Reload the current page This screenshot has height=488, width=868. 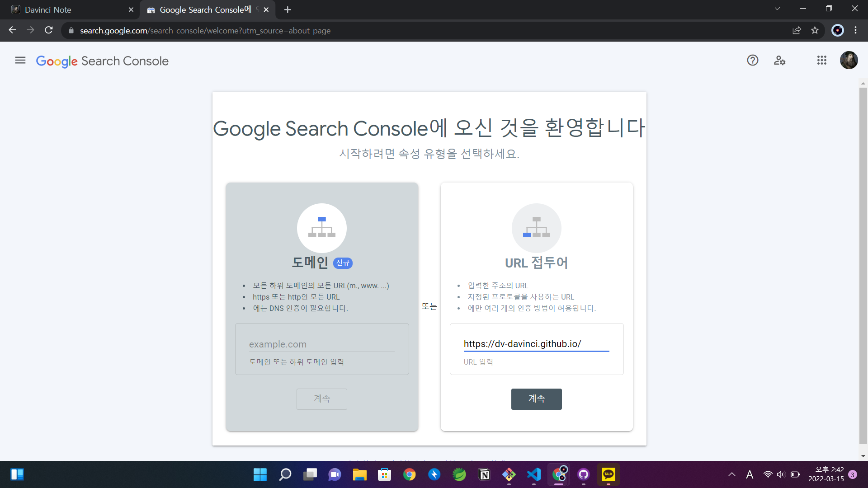49,30
